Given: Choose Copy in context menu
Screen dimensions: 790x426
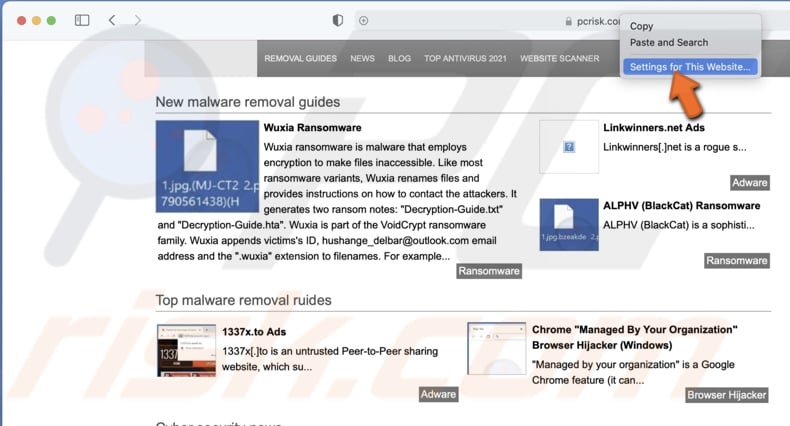Looking at the screenshot, I should (641, 26).
